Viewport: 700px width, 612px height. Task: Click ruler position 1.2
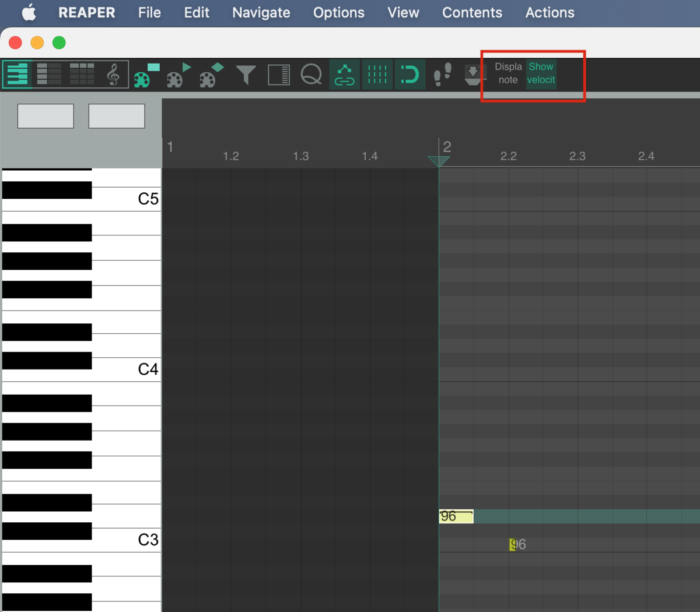pyautogui.click(x=231, y=156)
